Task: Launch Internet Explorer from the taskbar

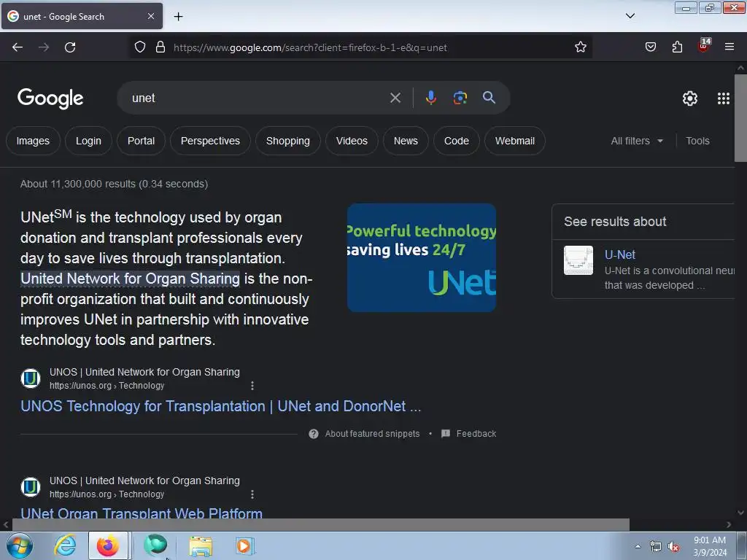Action: point(65,545)
